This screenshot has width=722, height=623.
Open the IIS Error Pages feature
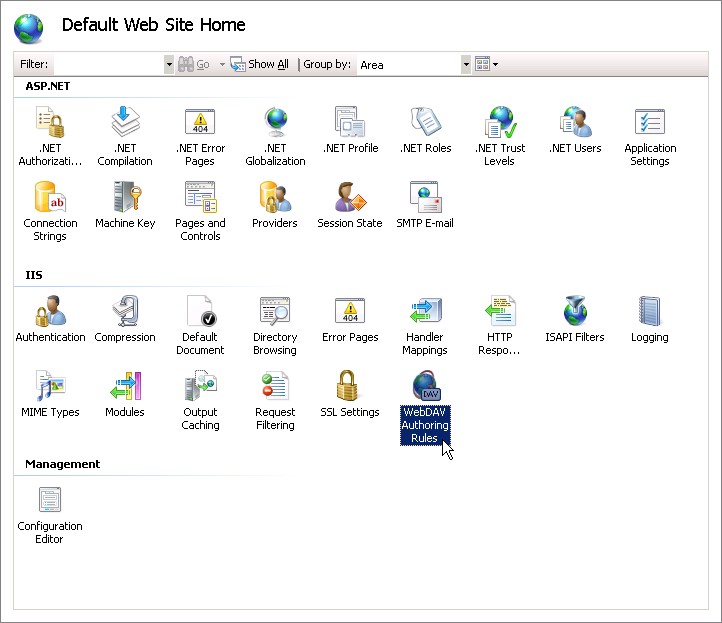point(350,319)
